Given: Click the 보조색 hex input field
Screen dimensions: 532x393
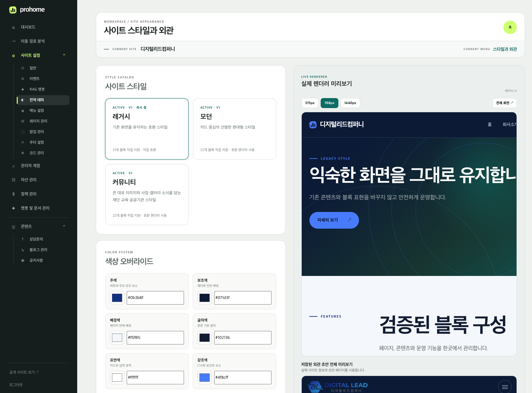Looking at the screenshot, I should point(243,298).
